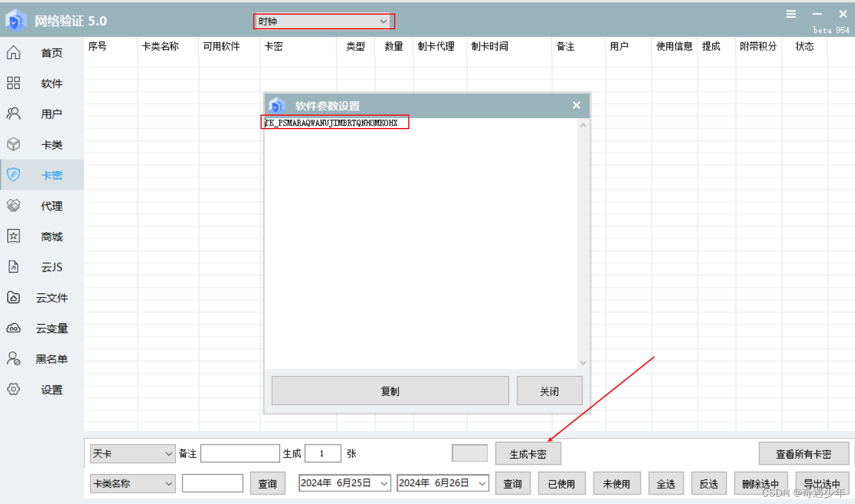This screenshot has width=855, height=504.
Task: Click the 可用软件 column header
Action: coord(221,46)
